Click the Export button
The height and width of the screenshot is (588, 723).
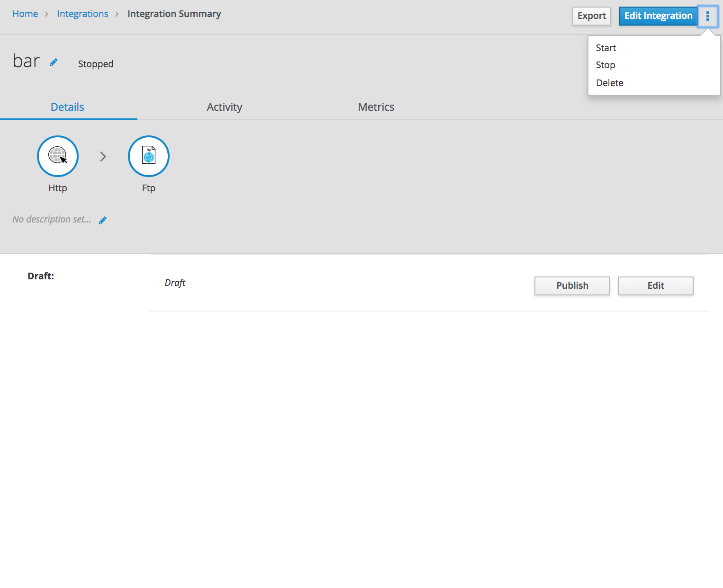pos(592,16)
